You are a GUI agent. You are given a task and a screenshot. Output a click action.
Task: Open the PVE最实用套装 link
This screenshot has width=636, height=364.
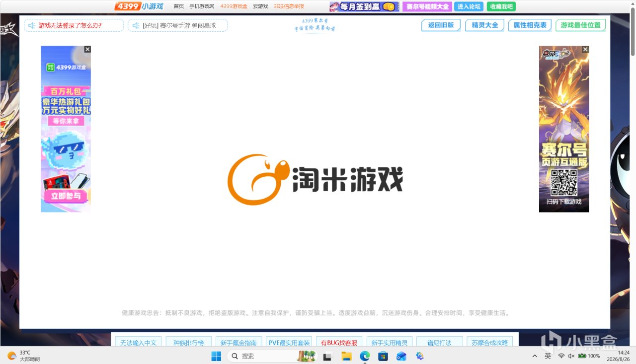(x=289, y=343)
